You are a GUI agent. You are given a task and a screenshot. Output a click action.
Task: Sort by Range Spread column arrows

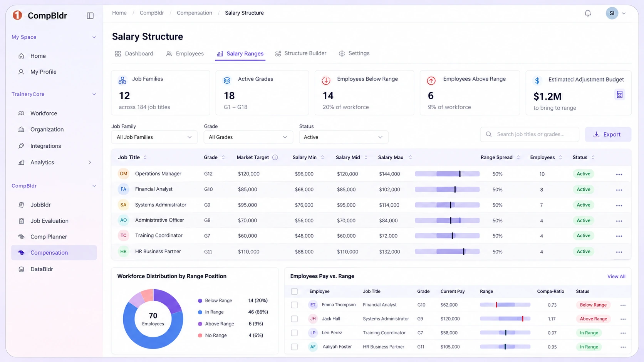pyautogui.click(x=518, y=157)
